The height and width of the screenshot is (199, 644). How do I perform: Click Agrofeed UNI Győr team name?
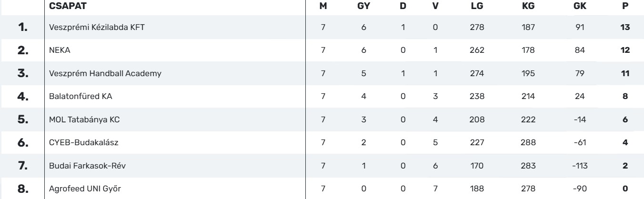[79, 188]
